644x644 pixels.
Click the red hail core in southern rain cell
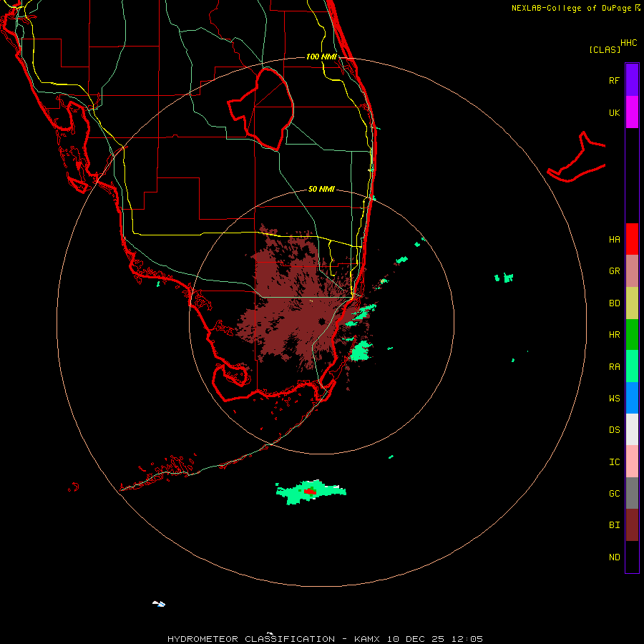point(310,491)
